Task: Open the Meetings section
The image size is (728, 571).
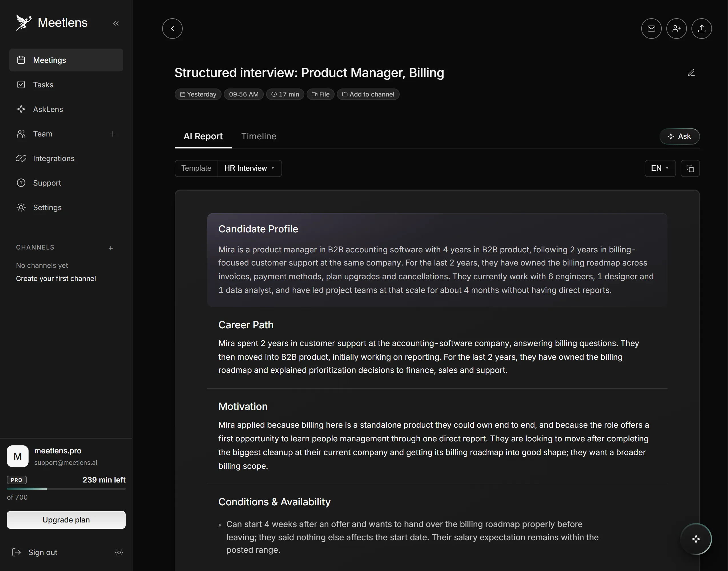Action: [66, 60]
